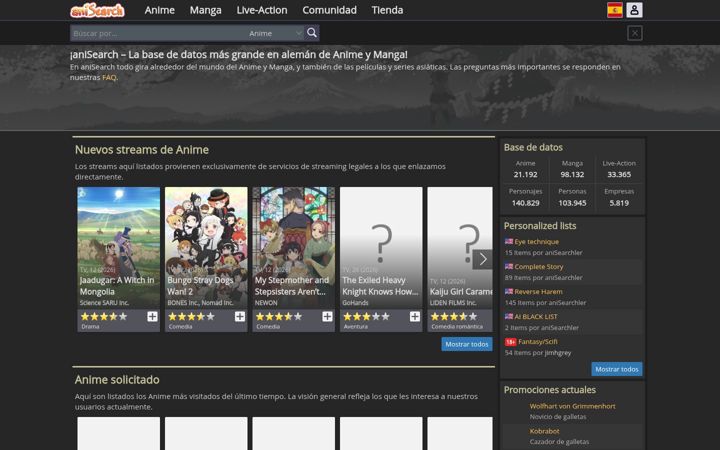720x450 pixels.
Task: Open the Complete Story list
Action: pos(538,267)
